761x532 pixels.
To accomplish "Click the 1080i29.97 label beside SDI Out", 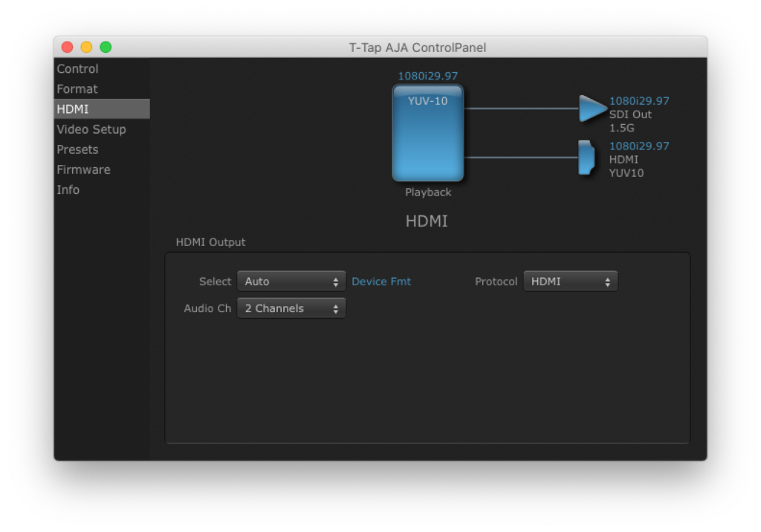I will click(x=639, y=101).
